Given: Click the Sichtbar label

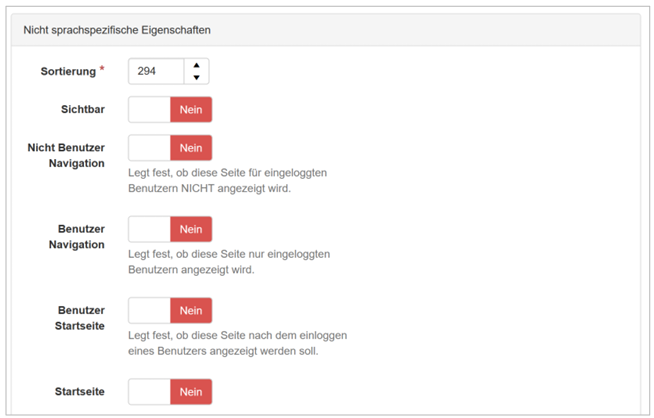Looking at the screenshot, I should tap(83, 109).
